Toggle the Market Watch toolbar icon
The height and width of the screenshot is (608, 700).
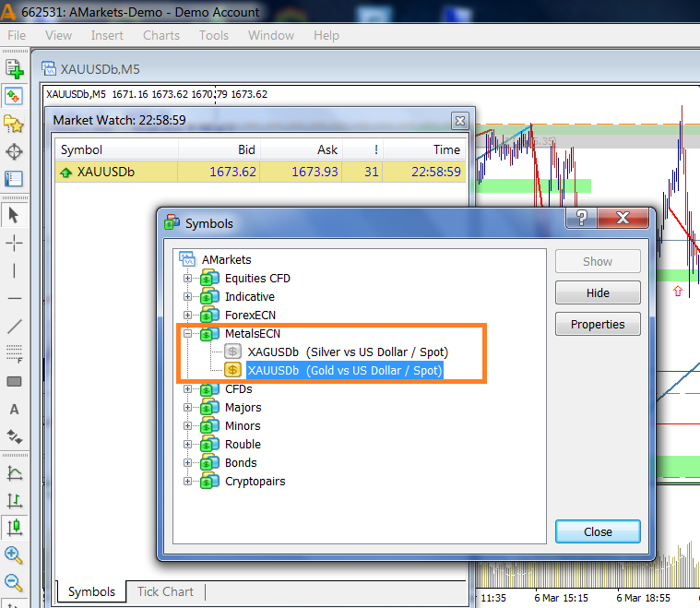14,96
